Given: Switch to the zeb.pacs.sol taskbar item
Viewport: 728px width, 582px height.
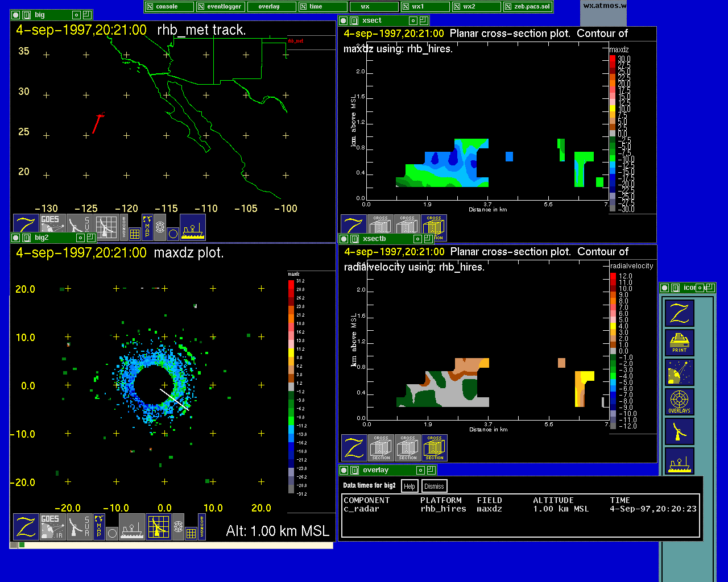Looking at the screenshot, I should [x=527, y=7].
